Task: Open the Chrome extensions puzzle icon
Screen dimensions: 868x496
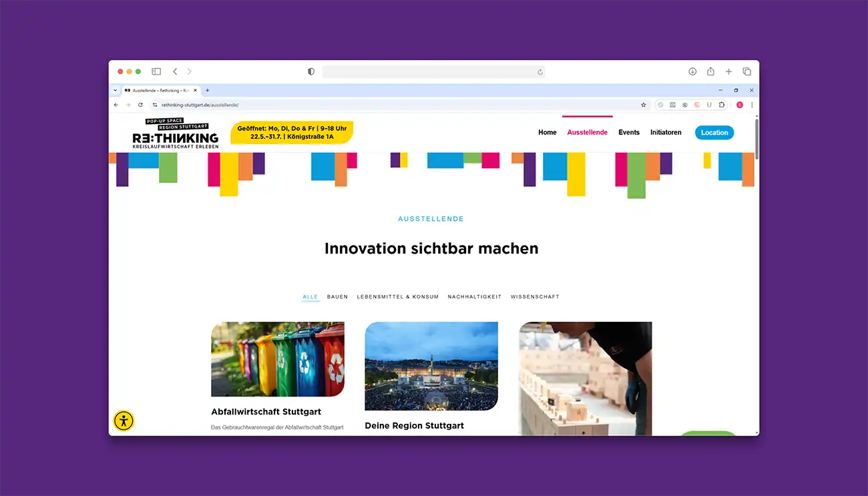Action: (x=721, y=105)
